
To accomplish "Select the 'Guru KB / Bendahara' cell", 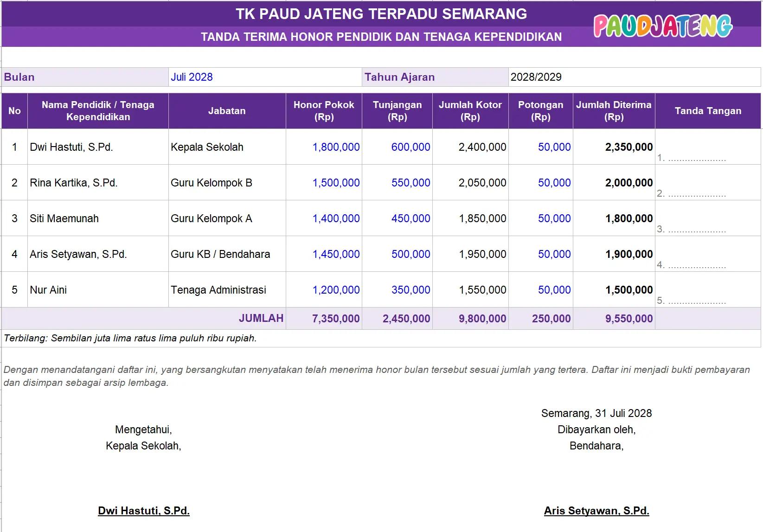I will (x=227, y=254).
